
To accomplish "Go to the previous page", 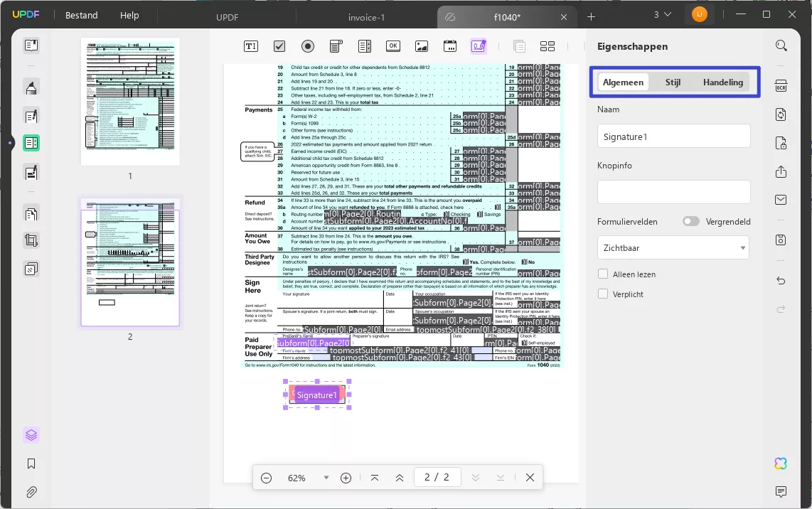I will [400, 478].
